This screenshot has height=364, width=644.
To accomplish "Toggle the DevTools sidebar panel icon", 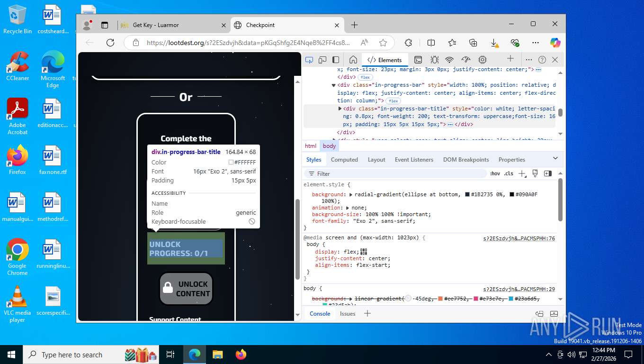I will 336,60.
